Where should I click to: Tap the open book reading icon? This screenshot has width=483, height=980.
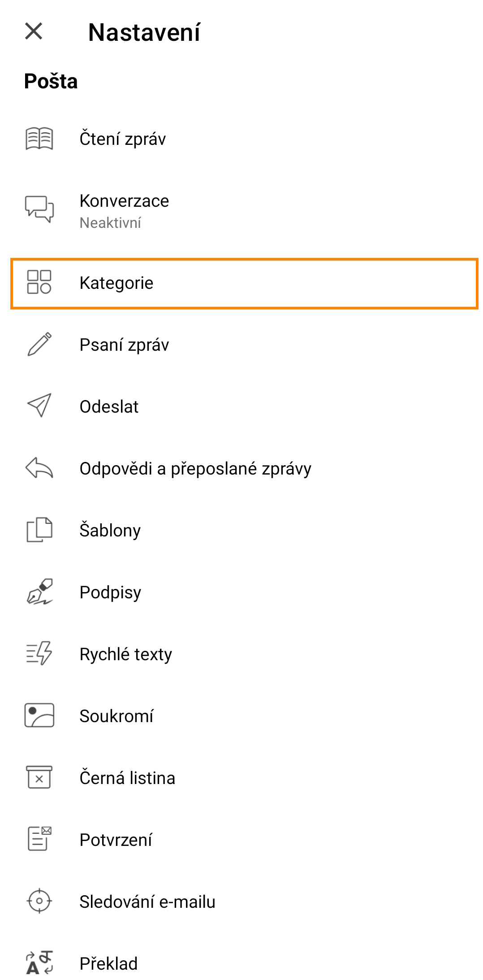tap(39, 138)
